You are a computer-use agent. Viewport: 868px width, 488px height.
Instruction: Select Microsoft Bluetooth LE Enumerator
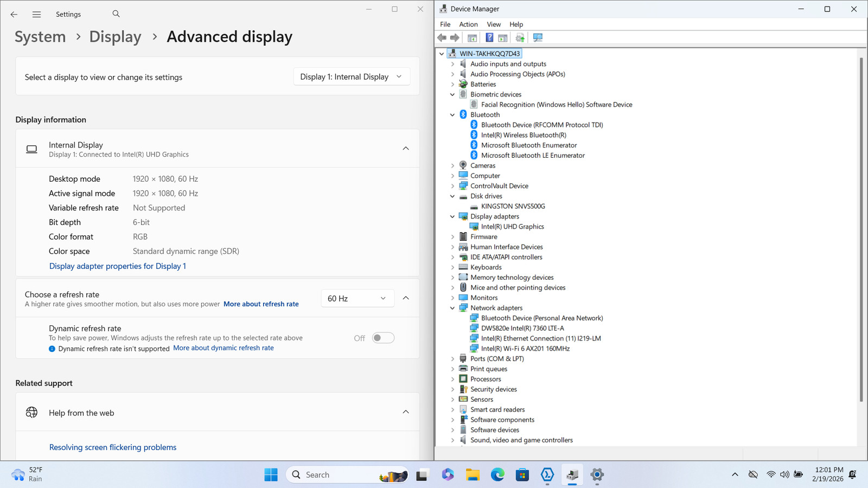tap(533, 156)
